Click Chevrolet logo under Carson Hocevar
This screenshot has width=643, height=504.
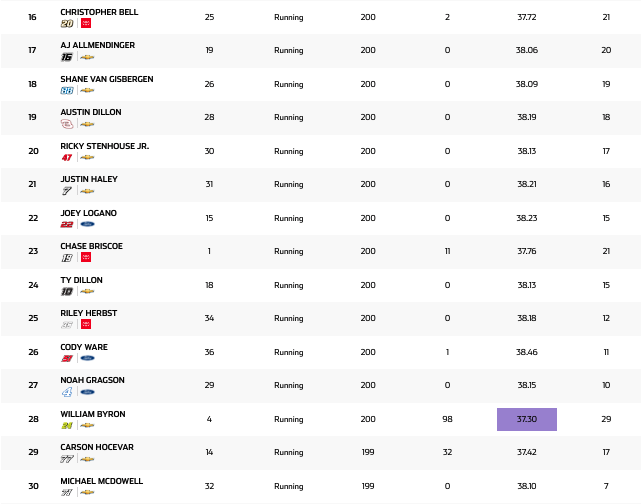tap(87, 459)
